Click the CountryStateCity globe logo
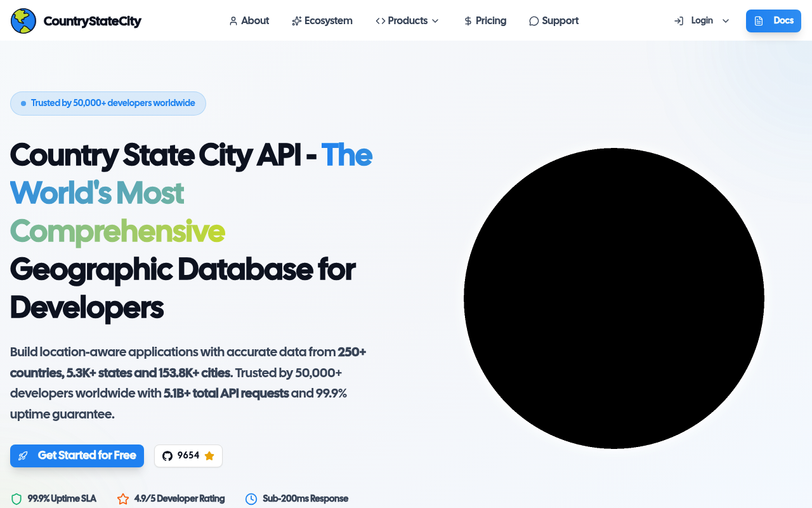Image resolution: width=812 pixels, height=508 pixels. pos(23,21)
